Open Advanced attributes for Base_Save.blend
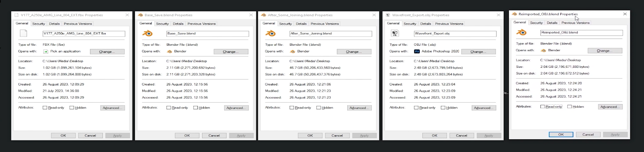This screenshot has width=644, height=152. click(235, 108)
